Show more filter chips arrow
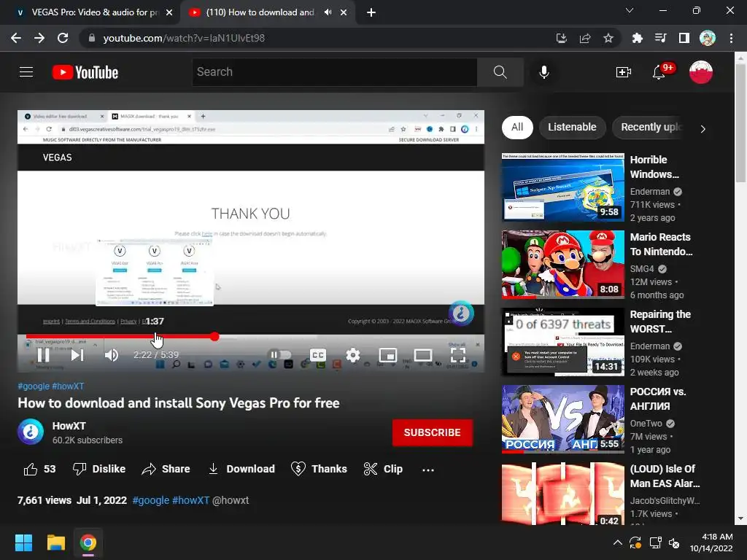 703,128
